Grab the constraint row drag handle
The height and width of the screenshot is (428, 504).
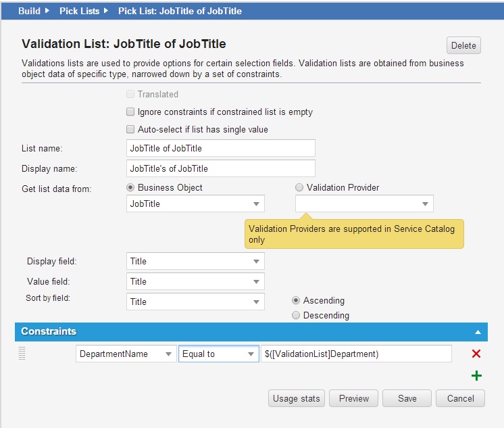pyautogui.click(x=22, y=354)
